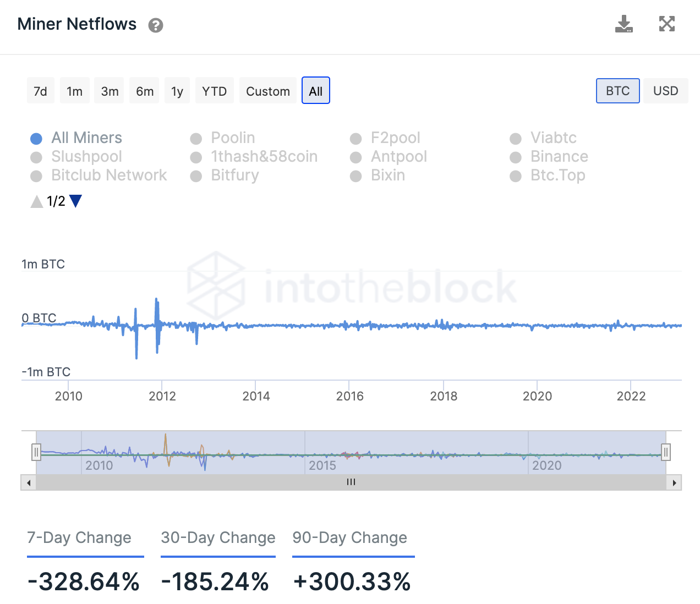Screen dimensions: 700x604
Task: Select the 90-Day Change tab
Action: pos(350,537)
